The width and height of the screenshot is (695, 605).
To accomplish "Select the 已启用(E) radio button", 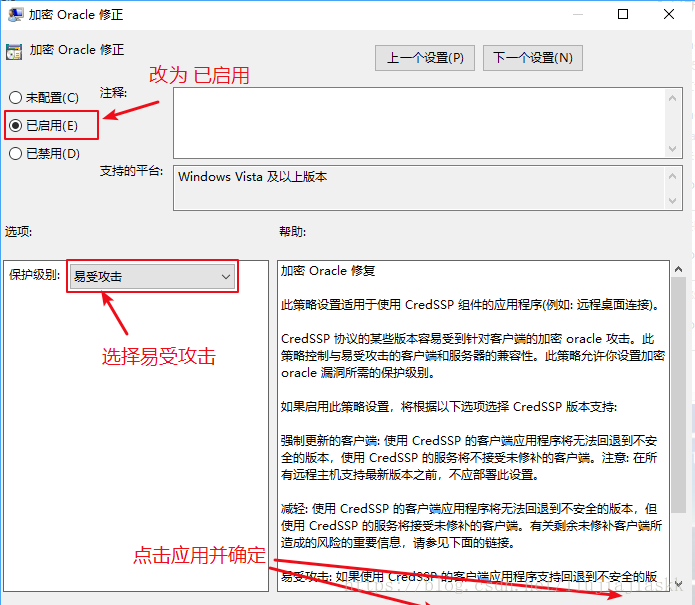I will [x=16, y=125].
